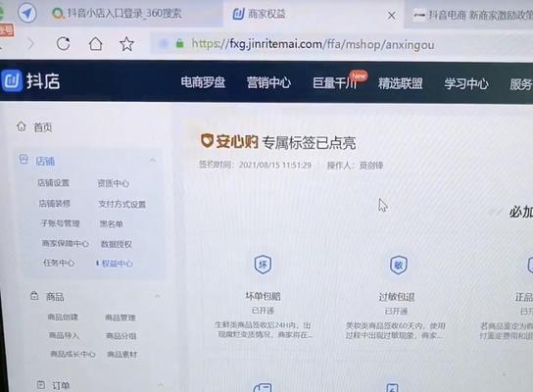Expand the 订单 sidebar section arrow
The image size is (533, 392).
[161, 385]
